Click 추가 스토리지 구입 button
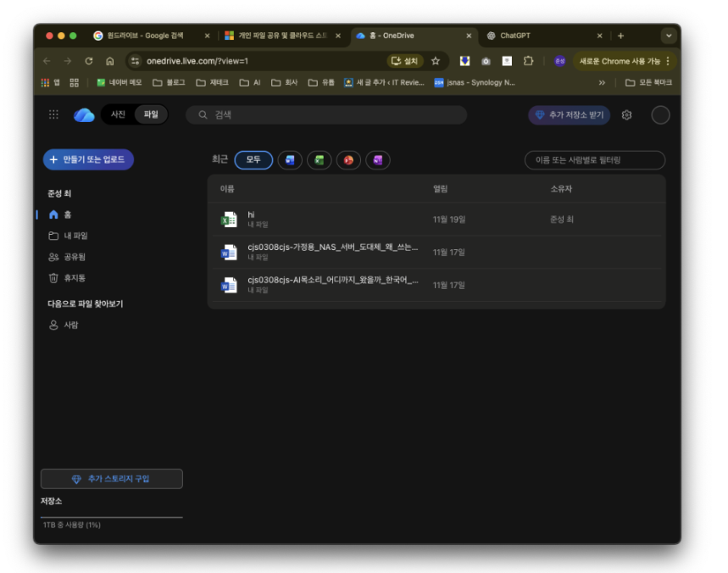This screenshot has width=728, height=573. tap(111, 479)
